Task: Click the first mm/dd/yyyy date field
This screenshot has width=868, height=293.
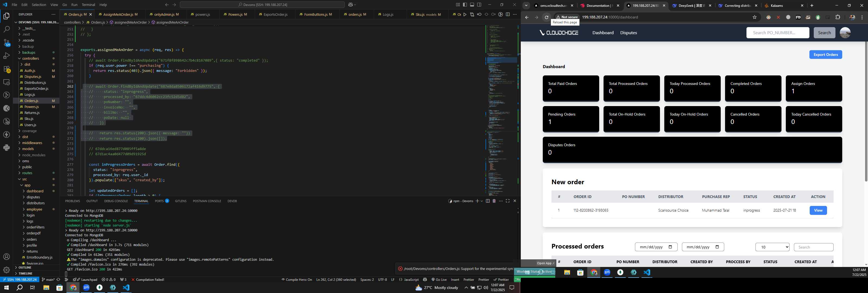Action: (656, 247)
